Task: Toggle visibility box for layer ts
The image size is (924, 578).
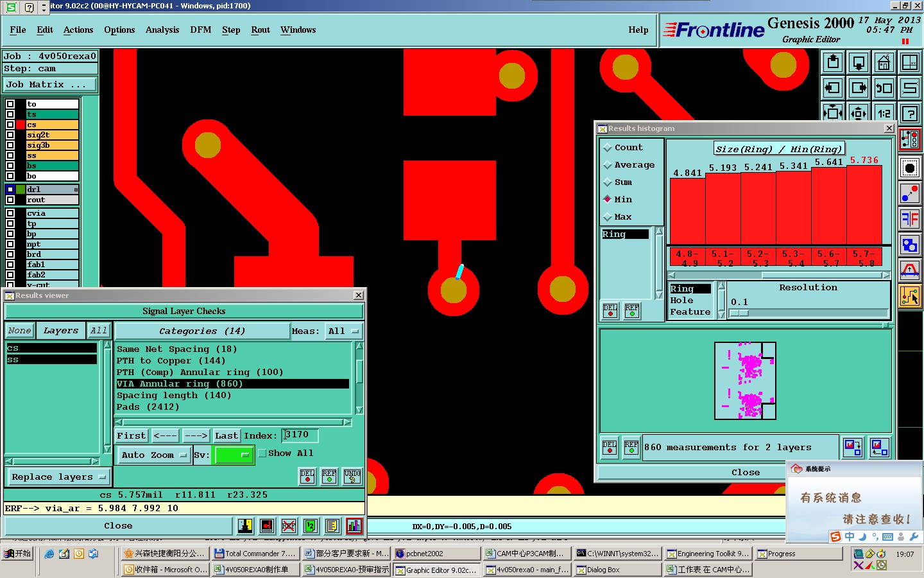Action: [x=10, y=114]
